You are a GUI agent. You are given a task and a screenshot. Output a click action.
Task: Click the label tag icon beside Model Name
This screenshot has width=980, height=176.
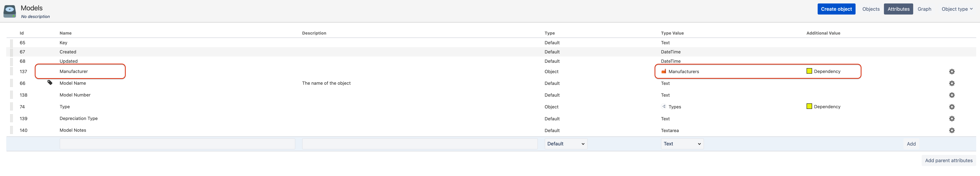coord(50,82)
